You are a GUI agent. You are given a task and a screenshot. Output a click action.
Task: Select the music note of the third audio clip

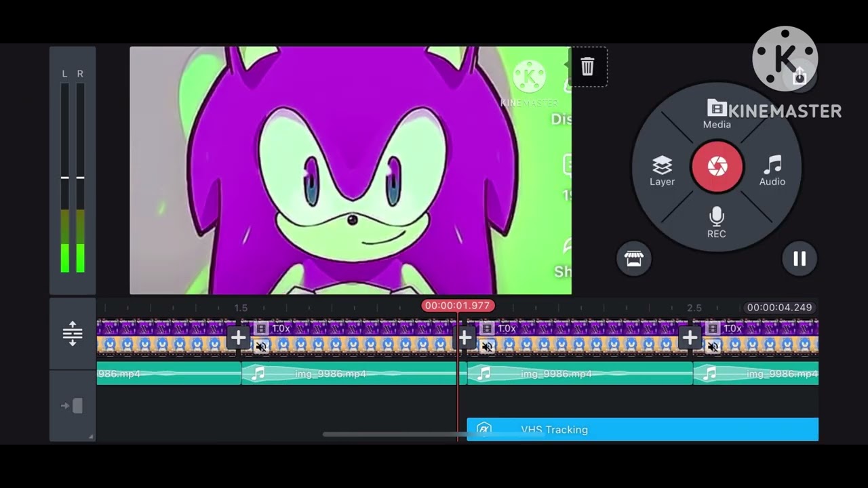[x=484, y=373]
